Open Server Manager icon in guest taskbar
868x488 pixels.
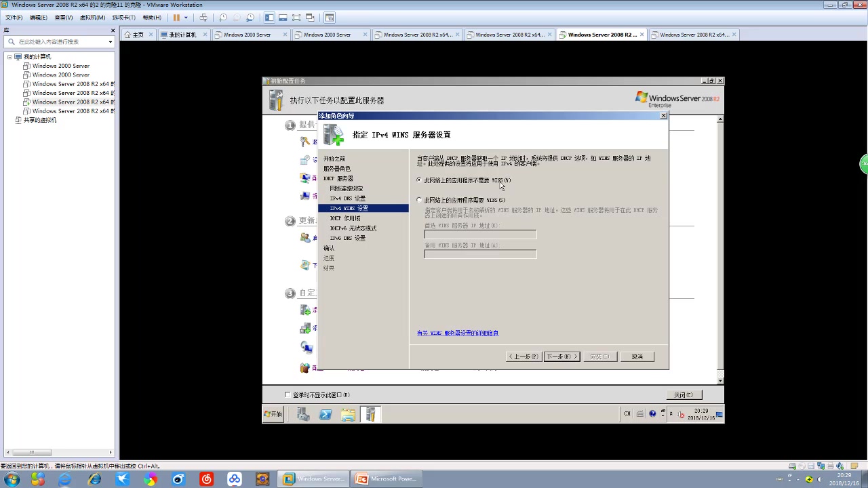pos(303,414)
